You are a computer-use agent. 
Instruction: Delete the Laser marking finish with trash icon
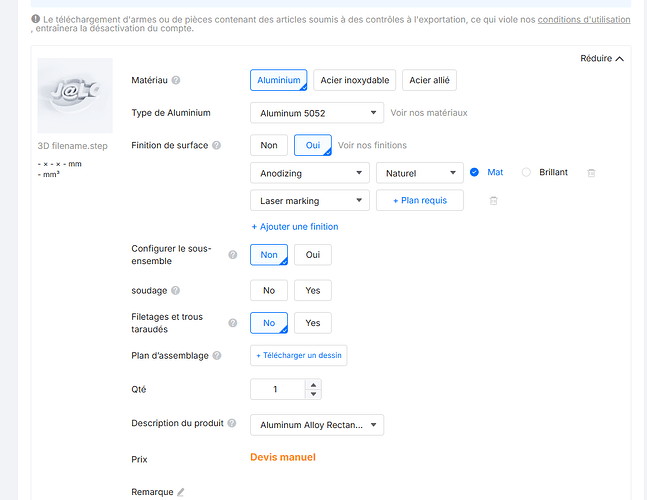(494, 201)
